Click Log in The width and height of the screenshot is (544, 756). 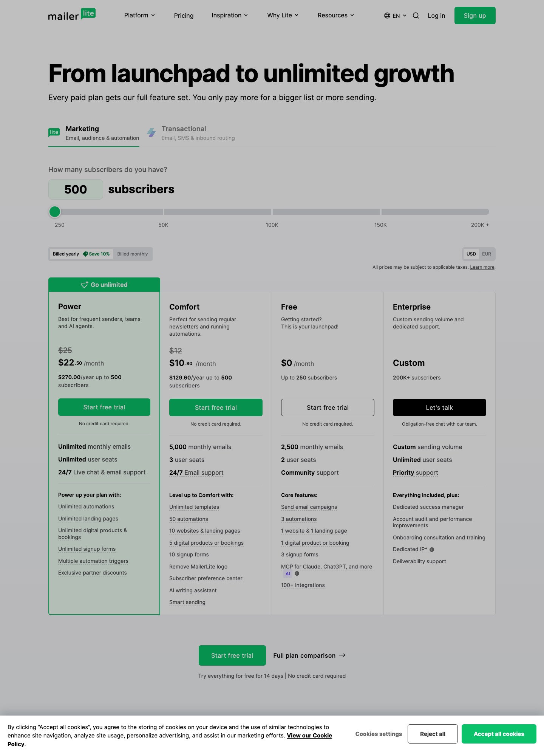coord(436,15)
